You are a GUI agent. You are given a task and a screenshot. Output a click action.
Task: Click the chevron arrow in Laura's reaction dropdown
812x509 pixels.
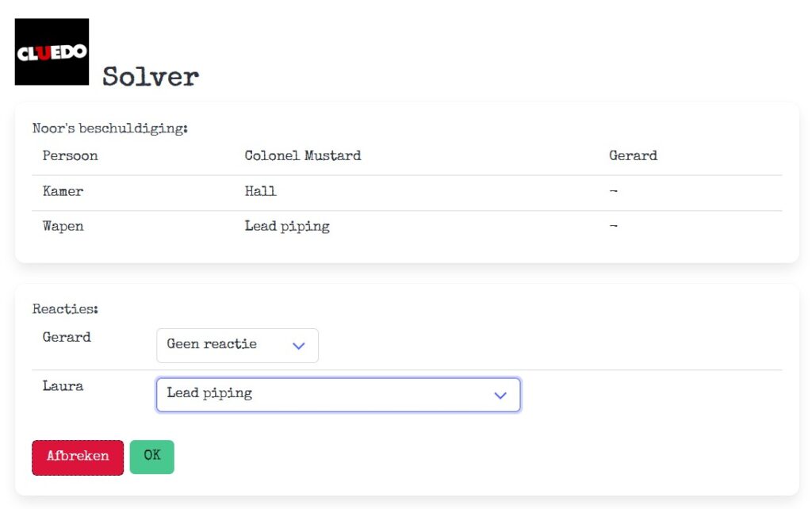[x=500, y=395]
